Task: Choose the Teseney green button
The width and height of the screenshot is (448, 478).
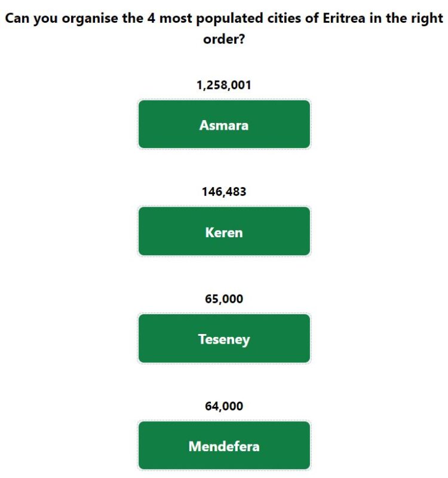Action: [x=224, y=338]
